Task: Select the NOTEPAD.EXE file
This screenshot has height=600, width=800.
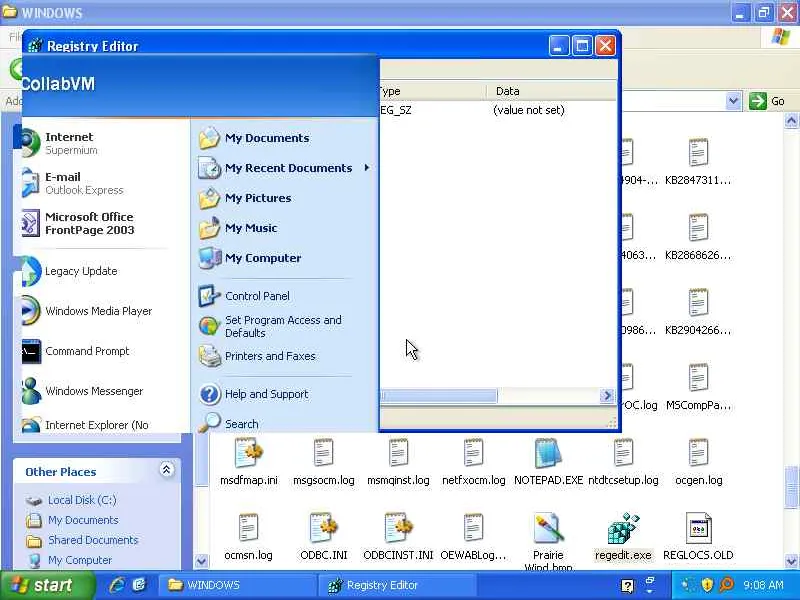Action: click(548, 462)
